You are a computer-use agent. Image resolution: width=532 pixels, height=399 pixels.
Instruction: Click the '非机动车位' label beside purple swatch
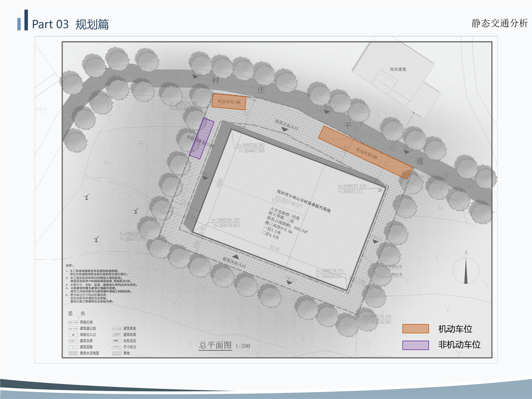[x=460, y=345]
